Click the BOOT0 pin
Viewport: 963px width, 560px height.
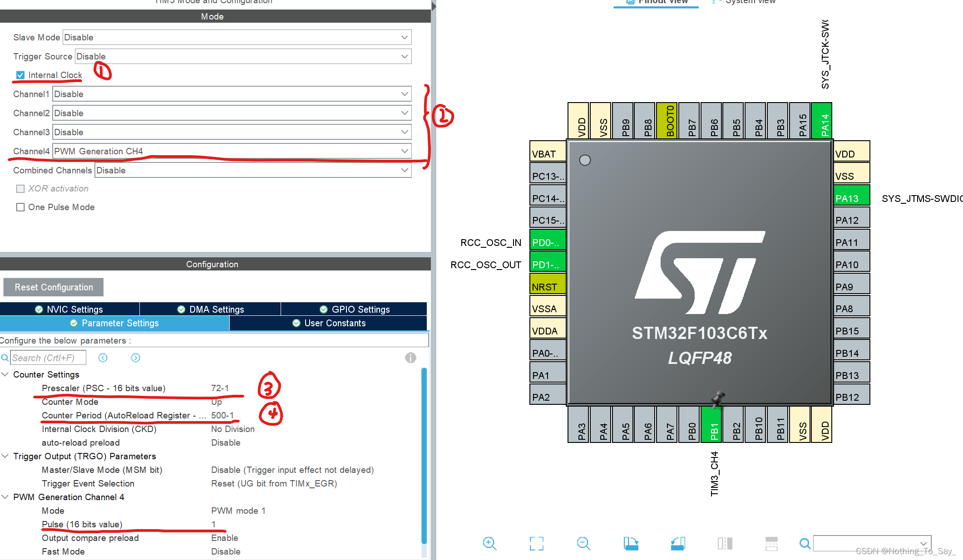coord(667,120)
